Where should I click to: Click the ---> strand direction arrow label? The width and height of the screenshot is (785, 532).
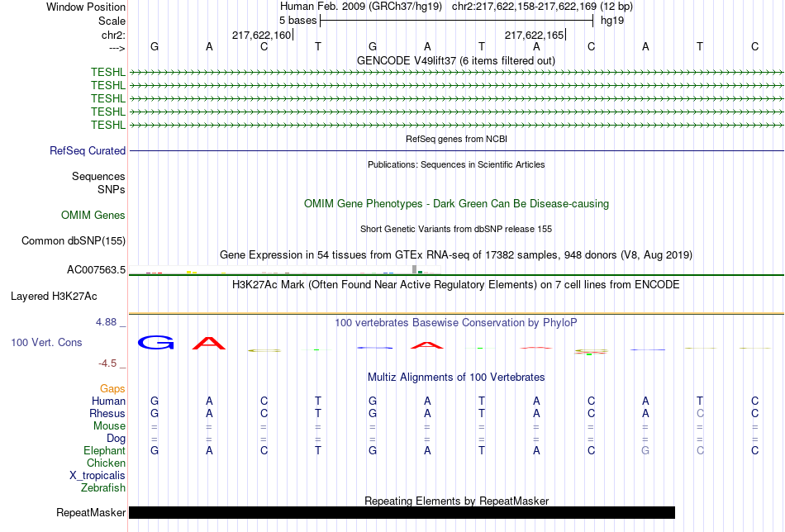coord(117,48)
